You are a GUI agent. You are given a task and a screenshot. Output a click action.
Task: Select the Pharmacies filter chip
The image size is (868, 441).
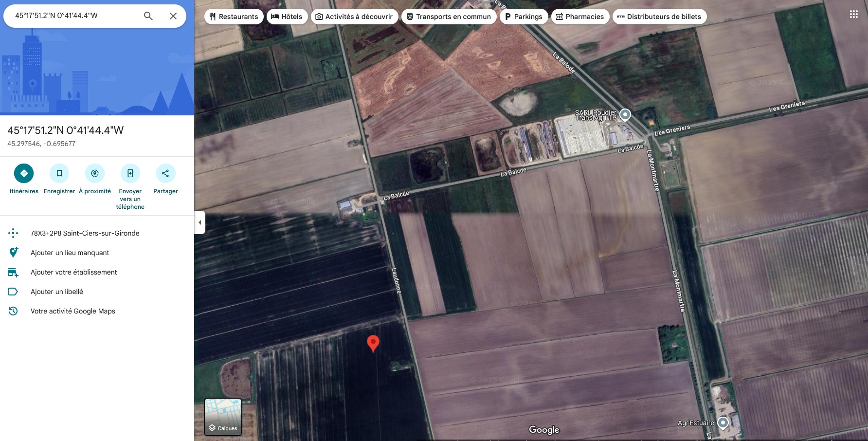click(x=580, y=17)
